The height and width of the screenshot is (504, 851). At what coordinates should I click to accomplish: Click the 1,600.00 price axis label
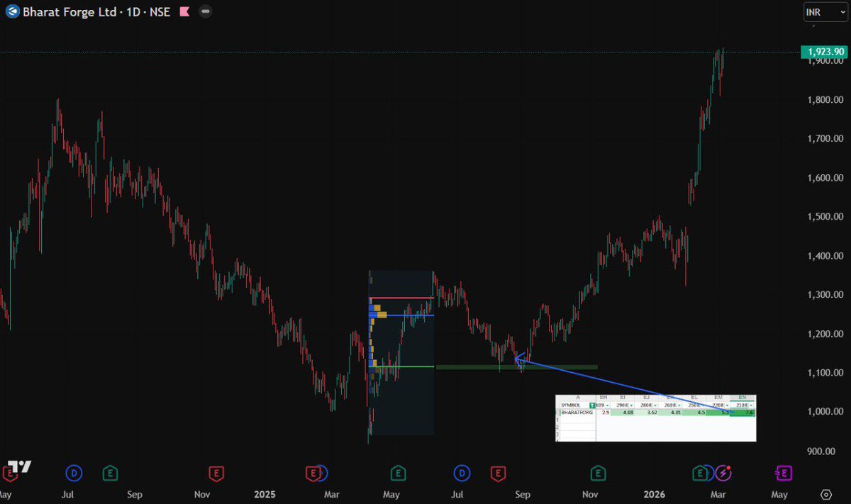(825, 178)
